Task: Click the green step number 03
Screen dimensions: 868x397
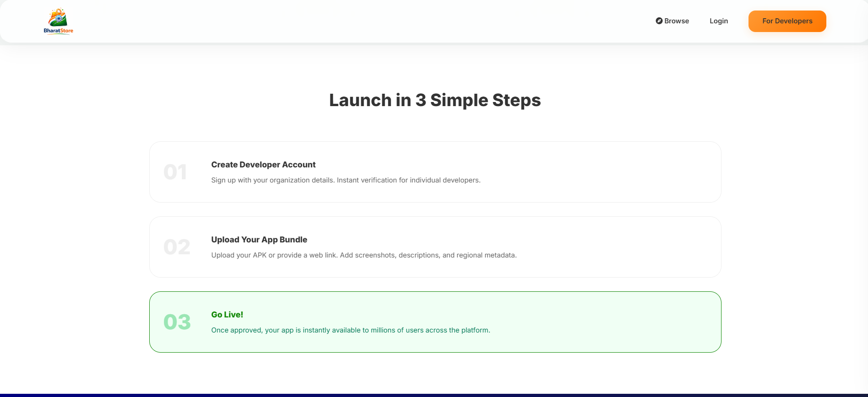Action: click(x=177, y=322)
